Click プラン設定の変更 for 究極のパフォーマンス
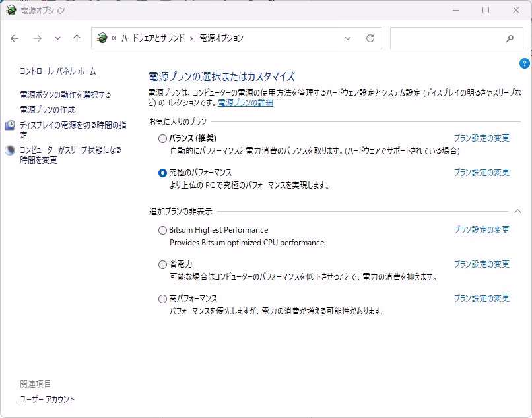The image size is (532, 418). tap(481, 172)
